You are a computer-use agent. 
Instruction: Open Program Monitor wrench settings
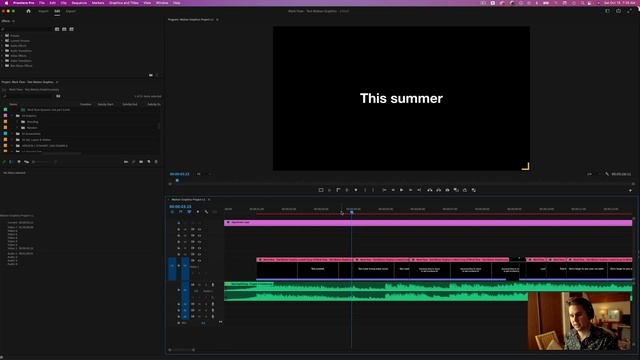pyautogui.click(x=607, y=174)
